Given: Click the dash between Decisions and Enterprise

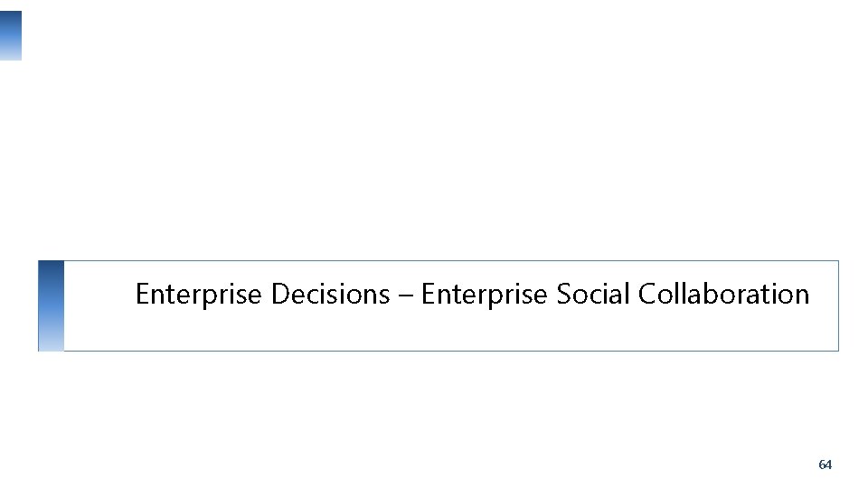Looking at the screenshot, I should tap(406, 296).
